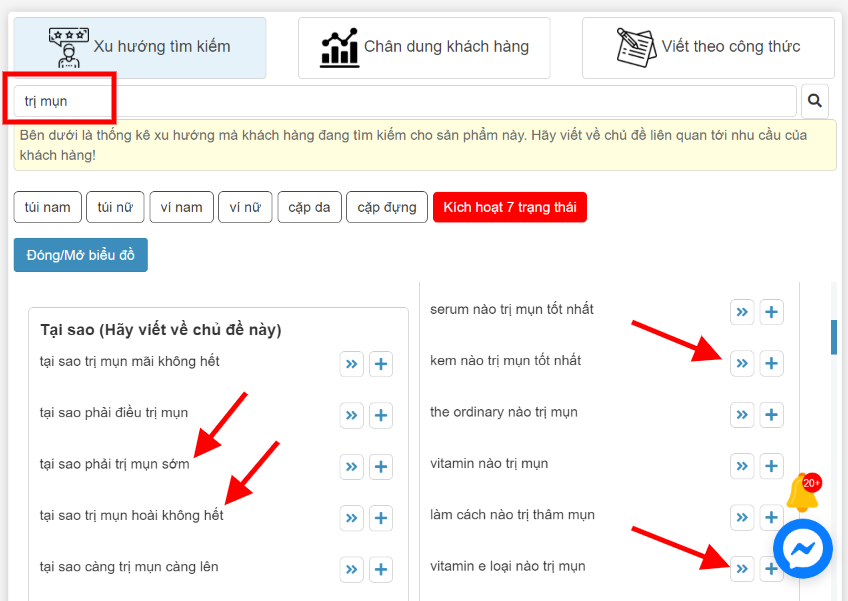The image size is (848, 601).
Task: Click text 'kem nào trị mụn tốt nhất'
Action: pyautogui.click(x=505, y=361)
